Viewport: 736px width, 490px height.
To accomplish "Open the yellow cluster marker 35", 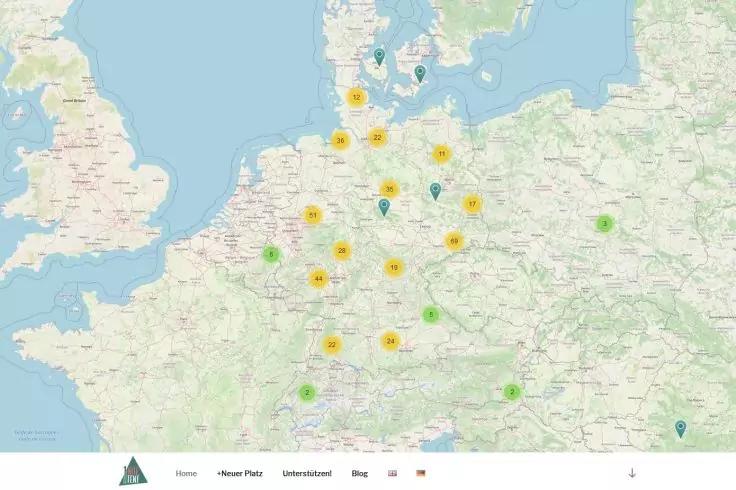I will click(x=389, y=190).
